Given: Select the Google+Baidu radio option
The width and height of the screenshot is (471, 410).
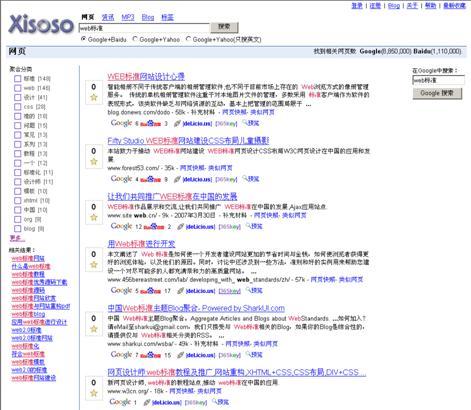Looking at the screenshot, I should coord(83,39).
